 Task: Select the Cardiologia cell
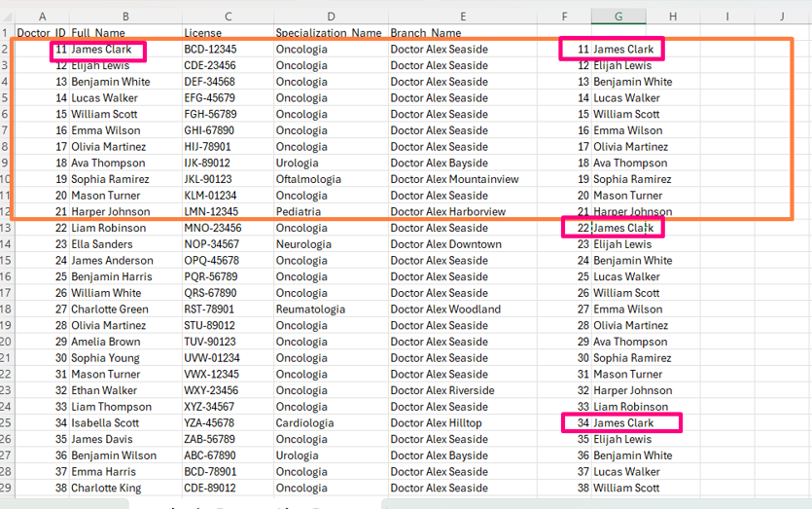(305, 423)
